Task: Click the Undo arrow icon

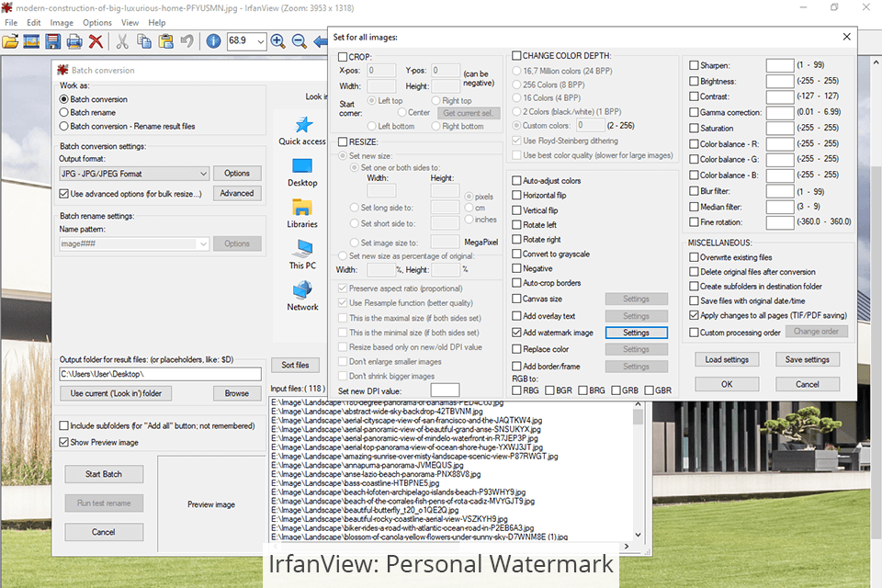Action: click(x=187, y=41)
